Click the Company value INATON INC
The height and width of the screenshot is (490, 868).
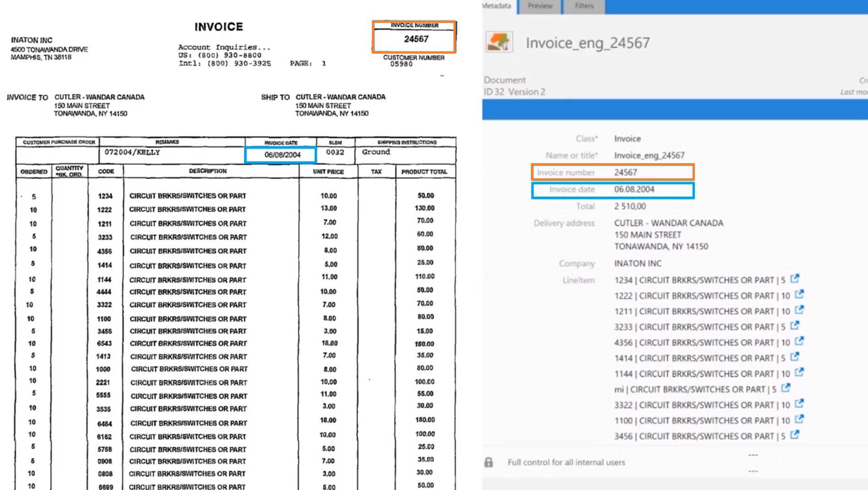(638, 264)
